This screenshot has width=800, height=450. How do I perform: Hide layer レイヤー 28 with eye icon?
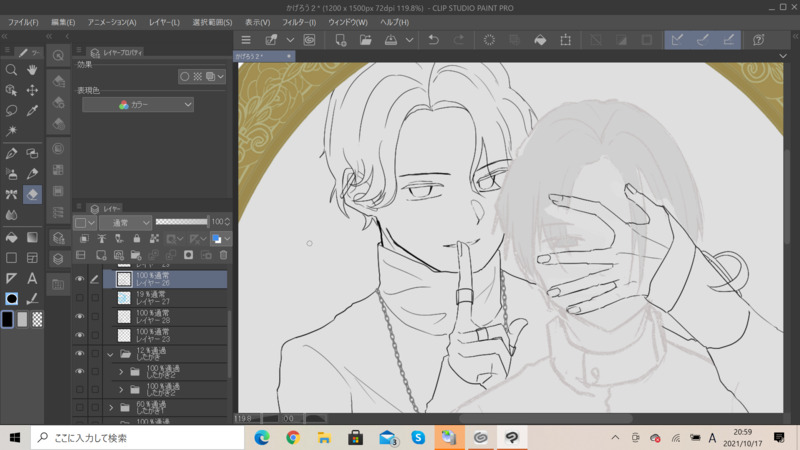coord(80,316)
